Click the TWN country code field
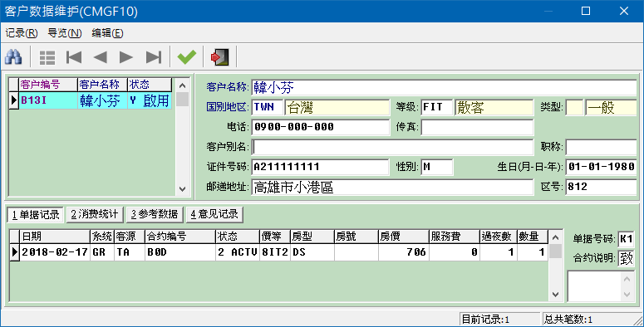This screenshot has height=327, width=644. click(x=267, y=107)
